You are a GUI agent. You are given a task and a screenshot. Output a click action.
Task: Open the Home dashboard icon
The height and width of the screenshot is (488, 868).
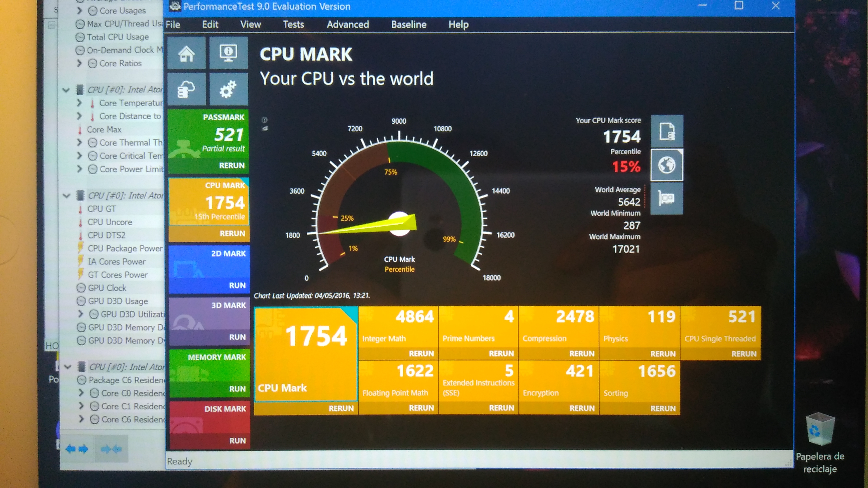186,53
